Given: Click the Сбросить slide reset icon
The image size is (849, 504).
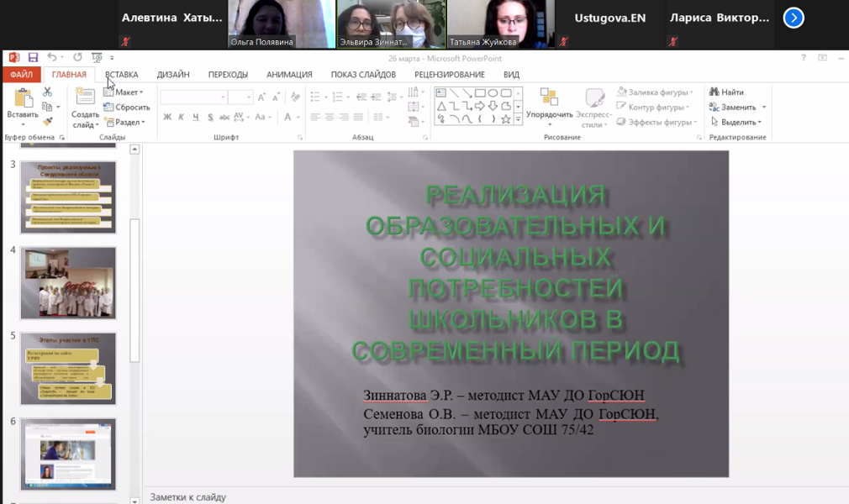Looking at the screenshot, I should tap(126, 108).
